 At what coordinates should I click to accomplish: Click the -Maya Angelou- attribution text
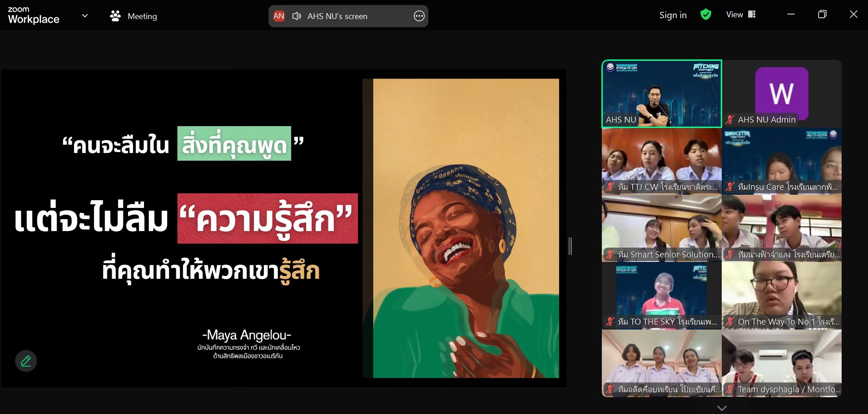(x=247, y=335)
